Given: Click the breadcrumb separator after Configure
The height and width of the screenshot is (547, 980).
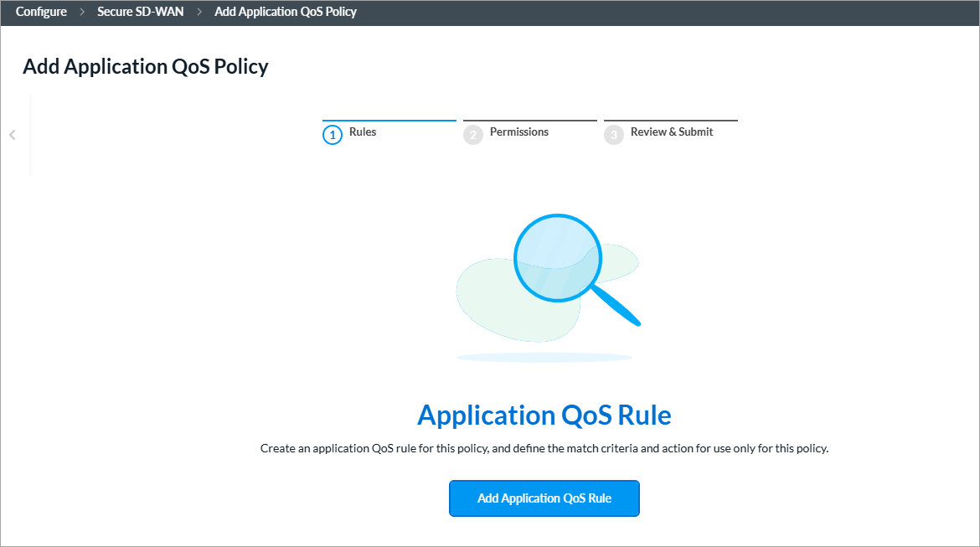Looking at the screenshot, I should pos(80,12).
